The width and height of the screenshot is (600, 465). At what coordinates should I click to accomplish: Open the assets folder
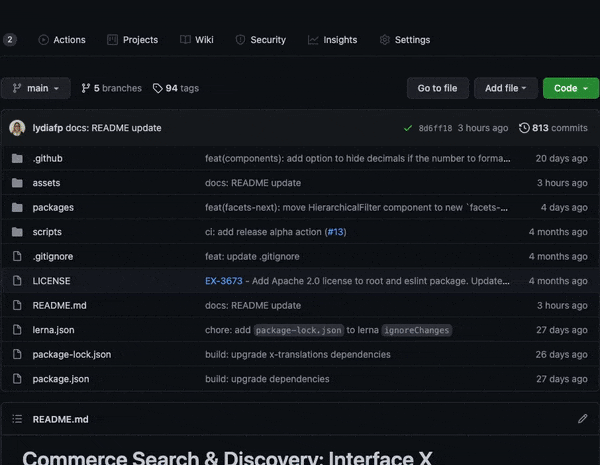46,183
